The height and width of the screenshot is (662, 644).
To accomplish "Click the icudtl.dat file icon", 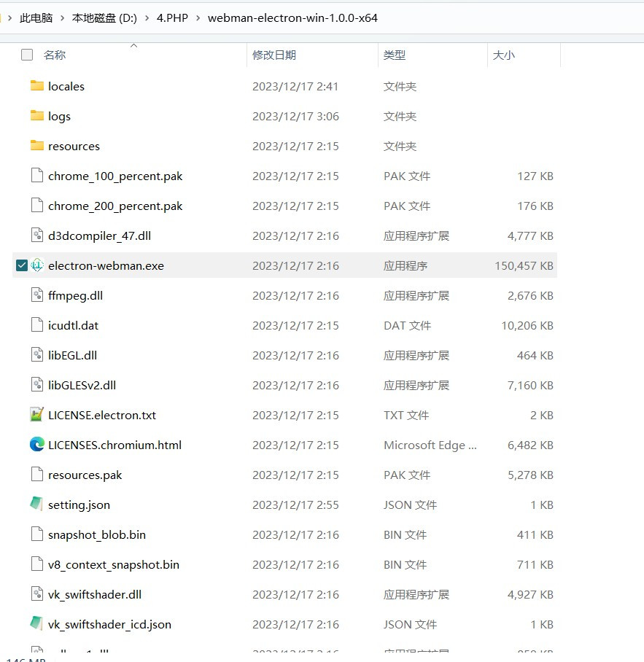I will pyautogui.click(x=37, y=324).
